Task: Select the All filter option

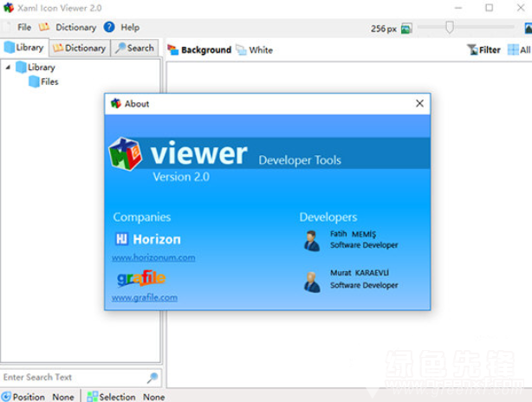Action: 519,50
